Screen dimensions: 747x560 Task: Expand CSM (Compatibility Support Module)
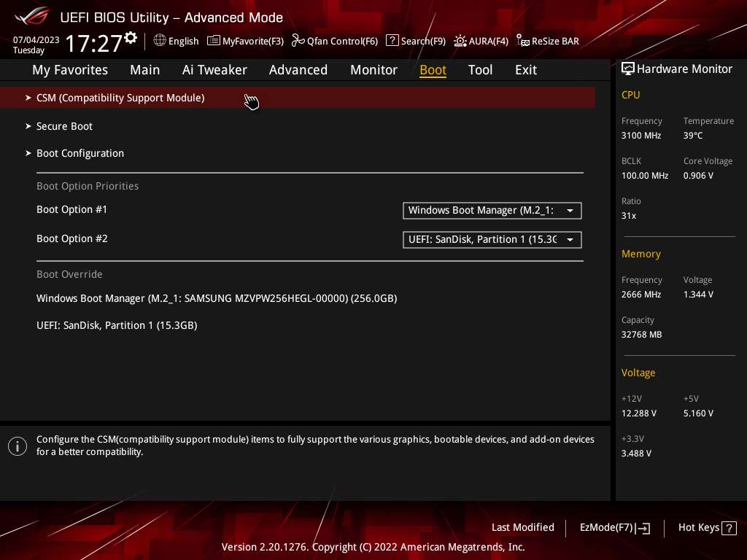click(x=298, y=98)
